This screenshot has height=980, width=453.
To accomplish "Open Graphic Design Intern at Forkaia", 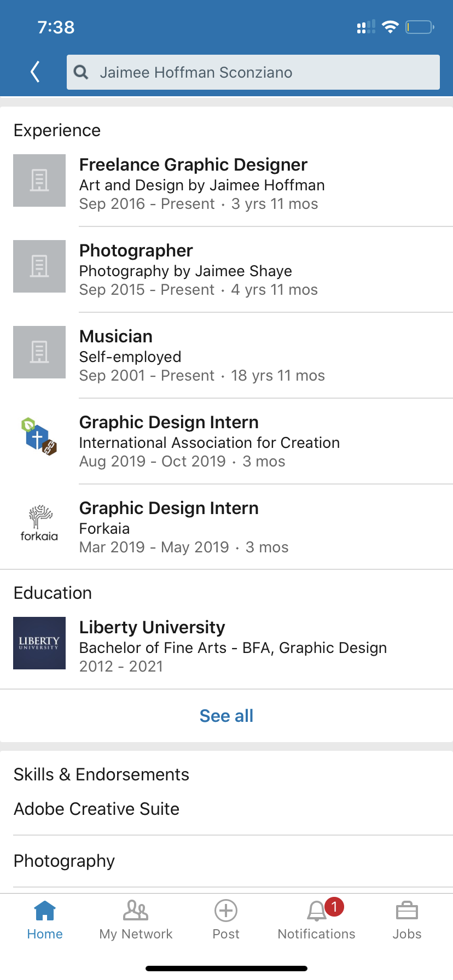I will tap(169, 509).
